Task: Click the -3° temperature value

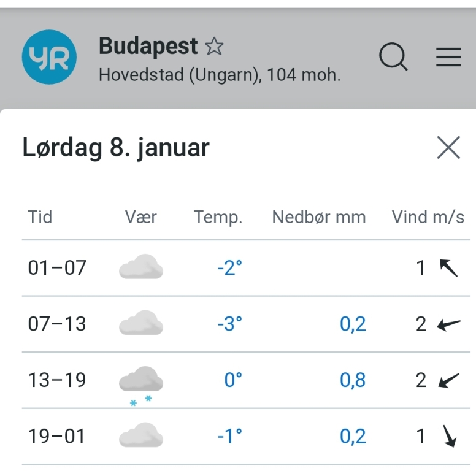Action: coord(230,324)
